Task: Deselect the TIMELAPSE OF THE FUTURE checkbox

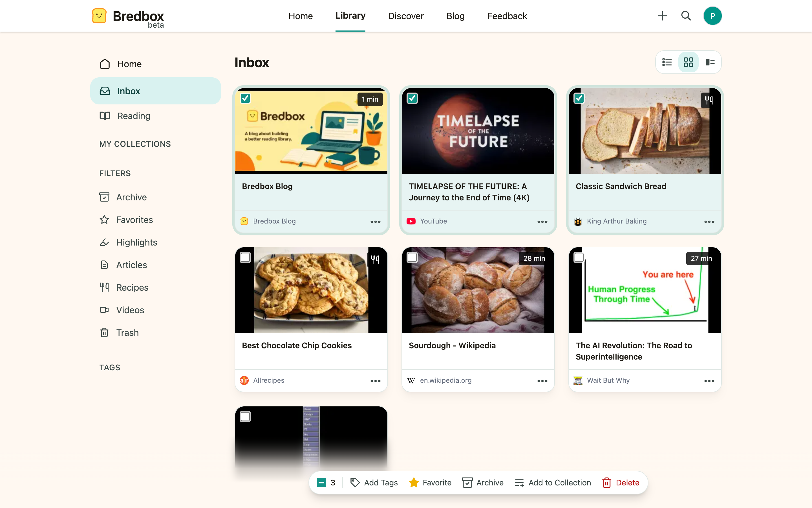Action: click(x=412, y=98)
